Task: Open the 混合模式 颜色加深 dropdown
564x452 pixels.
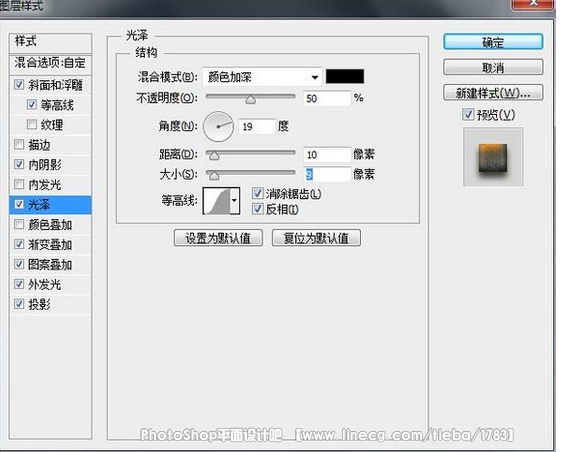Action: pos(262,77)
